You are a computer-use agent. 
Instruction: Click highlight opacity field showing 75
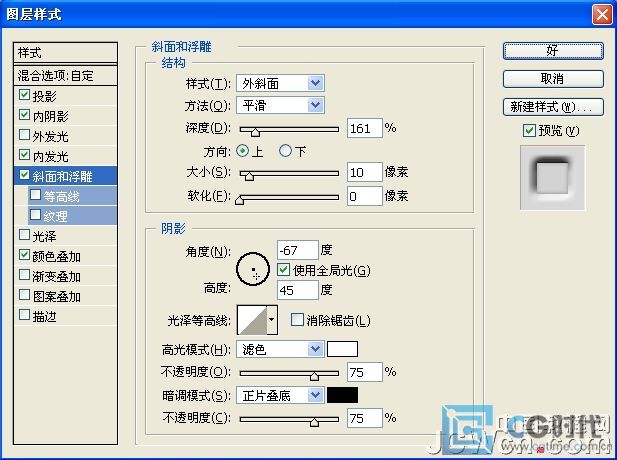pyautogui.click(x=365, y=372)
